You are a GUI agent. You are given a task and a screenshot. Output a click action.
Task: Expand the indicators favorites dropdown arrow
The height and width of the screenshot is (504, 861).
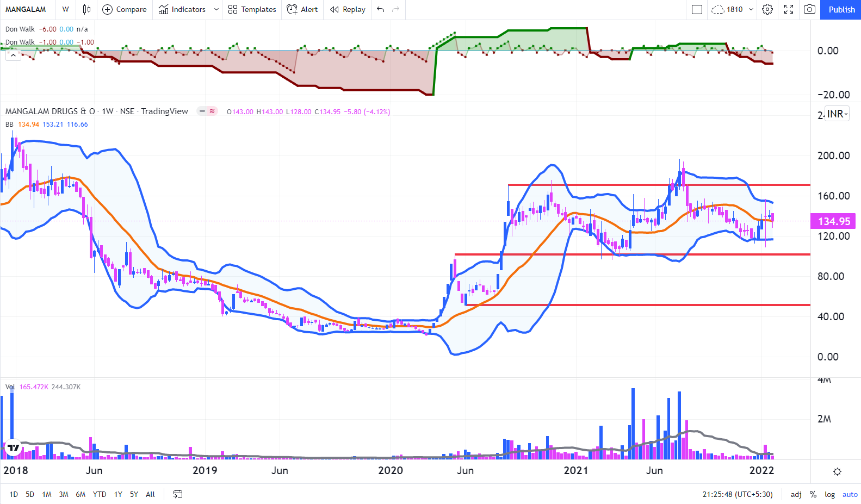coord(216,9)
